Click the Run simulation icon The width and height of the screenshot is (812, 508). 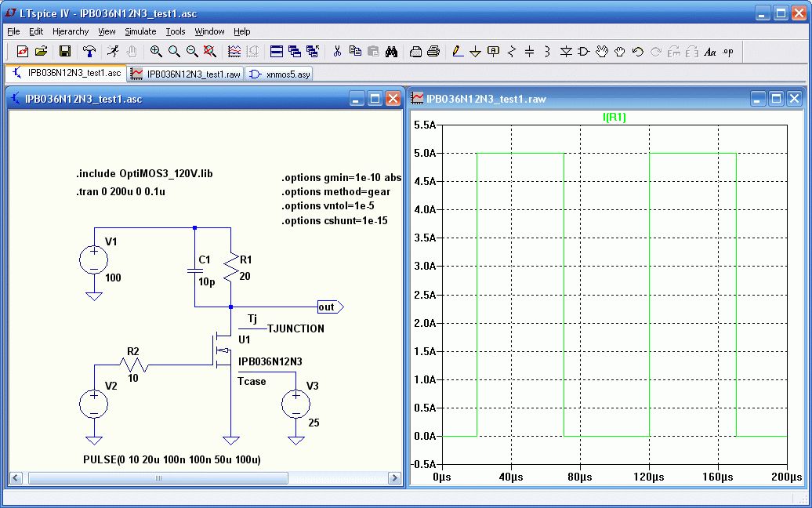point(114,51)
